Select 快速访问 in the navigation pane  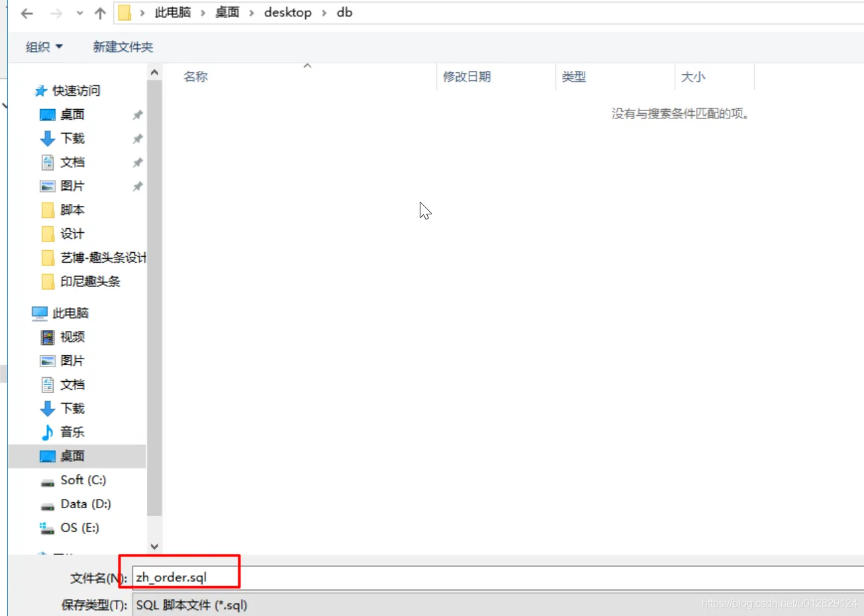(76, 91)
